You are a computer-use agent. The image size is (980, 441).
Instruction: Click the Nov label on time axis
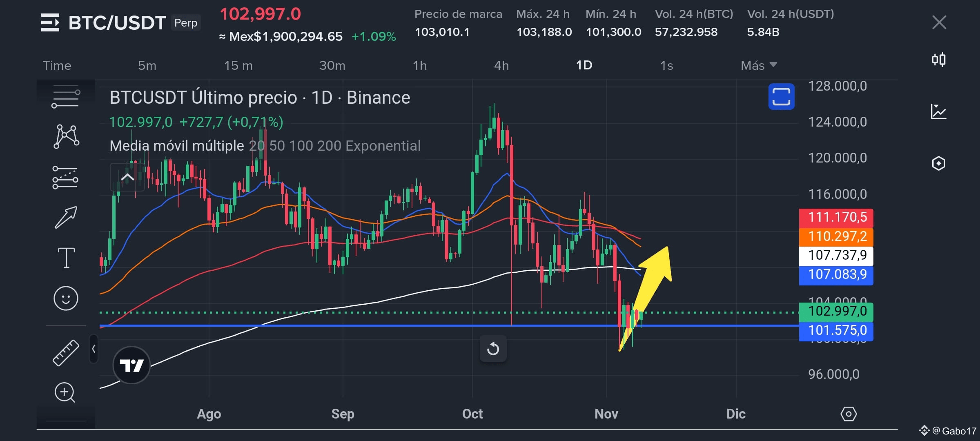point(606,414)
